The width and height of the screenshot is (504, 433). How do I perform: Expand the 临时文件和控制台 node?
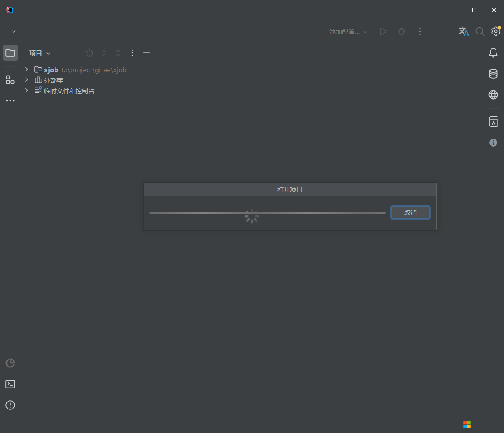coord(26,90)
